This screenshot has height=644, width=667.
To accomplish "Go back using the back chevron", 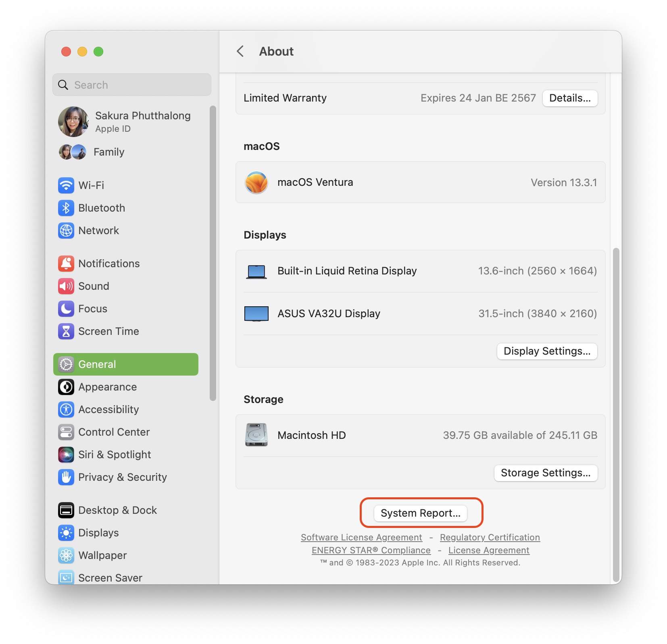I will (240, 52).
